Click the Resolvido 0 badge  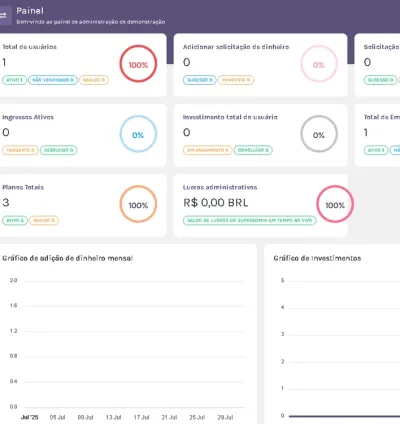(59, 150)
